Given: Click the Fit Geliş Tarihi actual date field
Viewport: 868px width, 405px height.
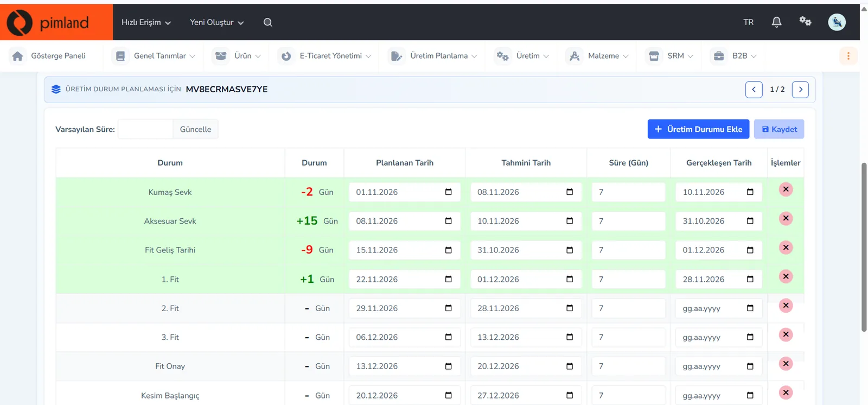Looking at the screenshot, I should coord(719,250).
